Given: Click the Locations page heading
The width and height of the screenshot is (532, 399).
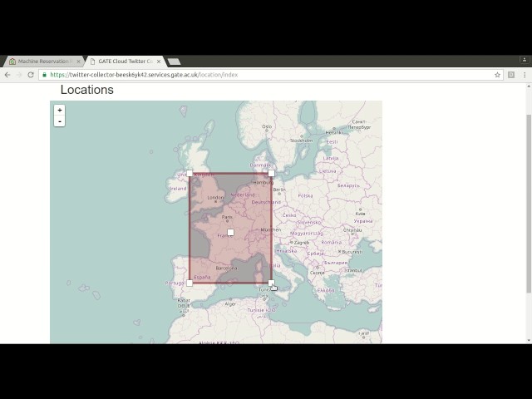Looking at the screenshot, I should click(87, 90).
